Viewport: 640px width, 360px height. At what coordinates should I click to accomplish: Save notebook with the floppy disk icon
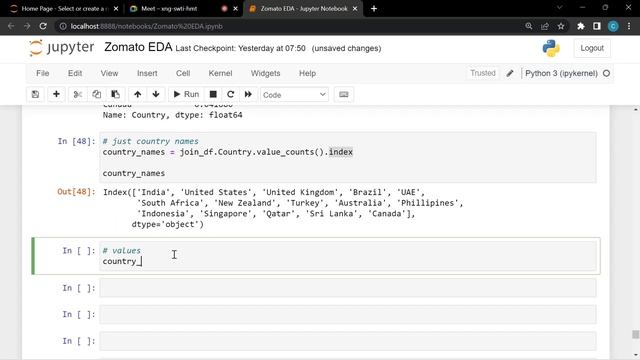[36, 94]
